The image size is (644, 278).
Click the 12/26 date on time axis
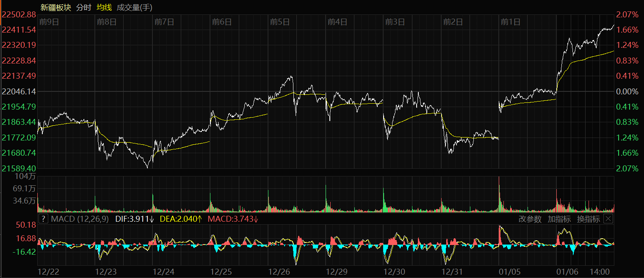pos(279,271)
